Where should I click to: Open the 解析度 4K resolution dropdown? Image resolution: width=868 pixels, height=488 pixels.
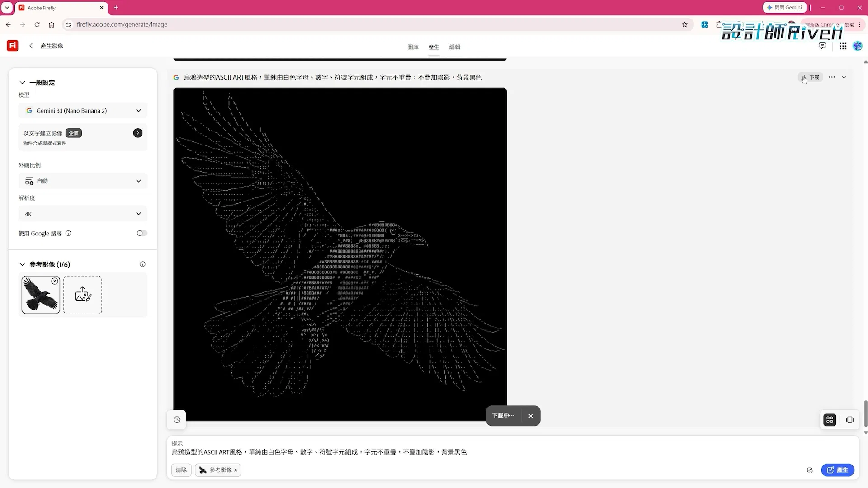[83, 214]
